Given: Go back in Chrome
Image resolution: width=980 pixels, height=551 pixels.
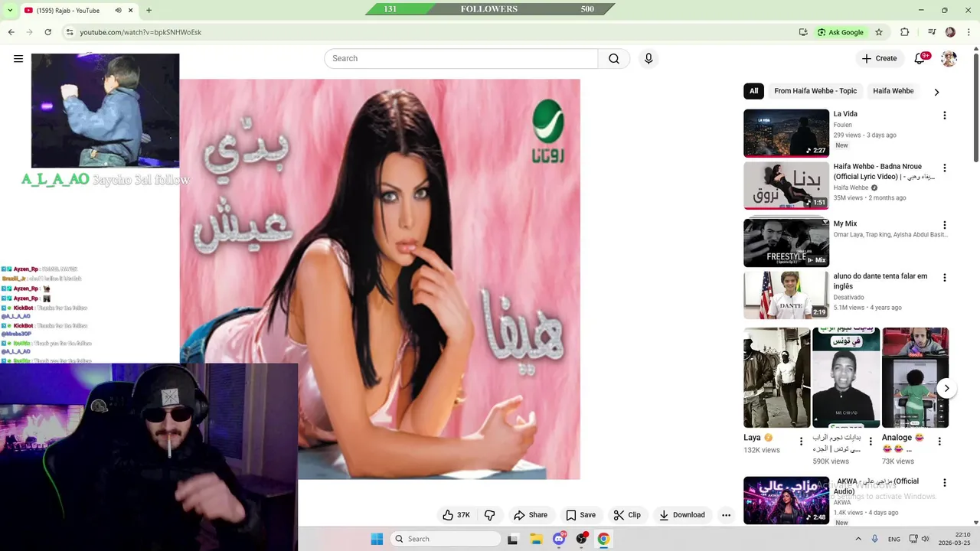Looking at the screenshot, I should (x=11, y=32).
